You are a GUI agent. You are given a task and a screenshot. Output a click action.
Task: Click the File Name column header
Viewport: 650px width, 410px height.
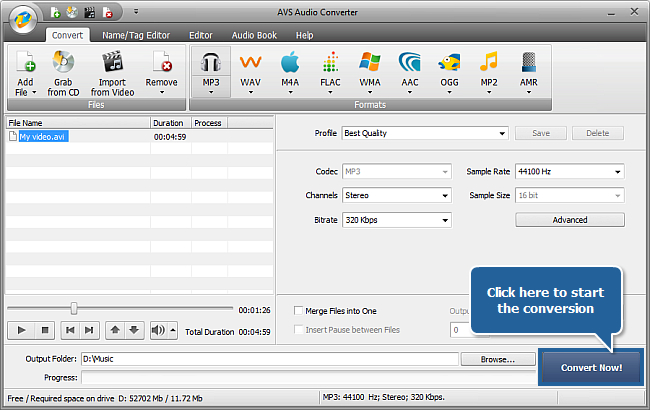click(78, 123)
